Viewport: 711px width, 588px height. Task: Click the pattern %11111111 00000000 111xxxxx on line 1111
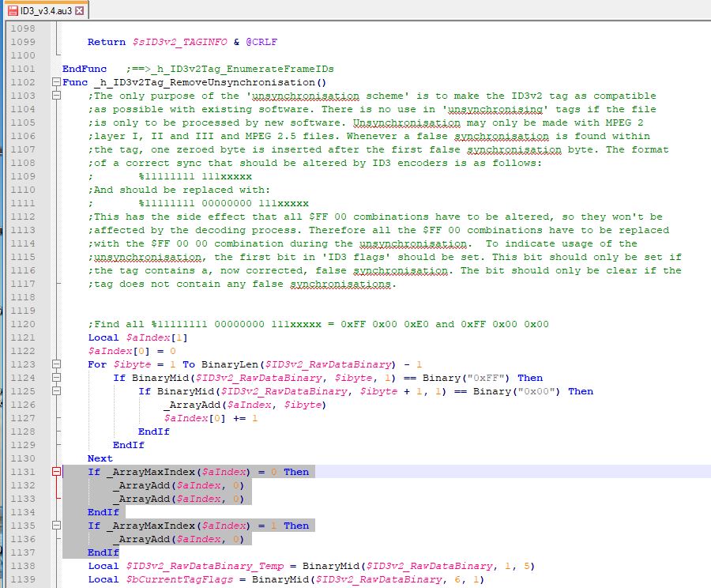[224, 203]
